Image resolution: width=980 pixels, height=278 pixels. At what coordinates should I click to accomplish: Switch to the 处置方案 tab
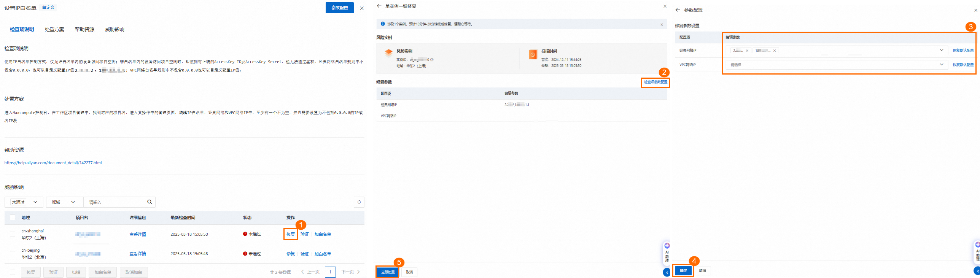click(x=54, y=29)
